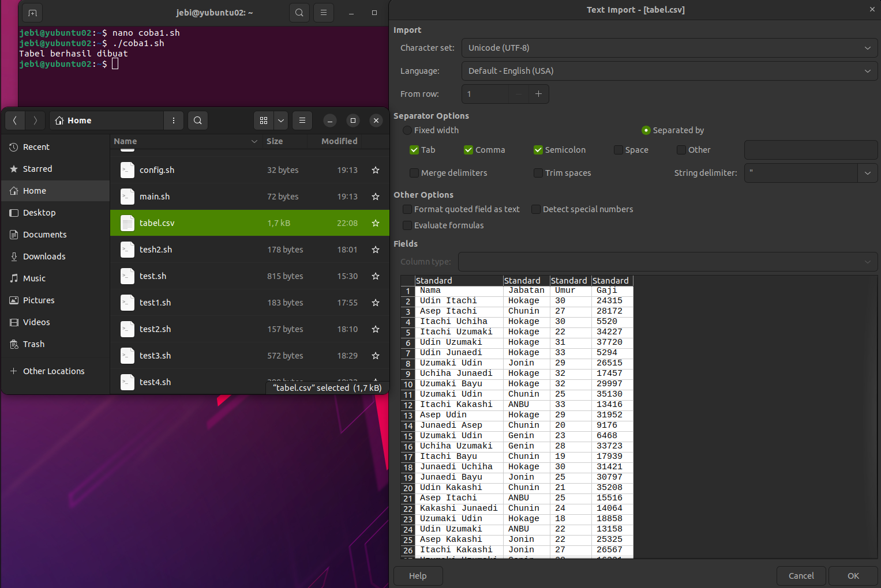Click the search icon in file manager toolbar

[198, 120]
